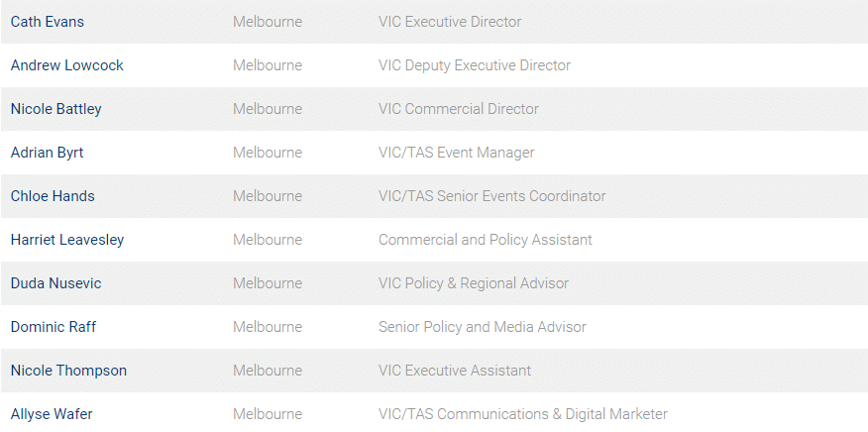Image resolution: width=868 pixels, height=432 pixels.
Task: Click VIC/TAS Event Manager role
Action: click(x=457, y=153)
